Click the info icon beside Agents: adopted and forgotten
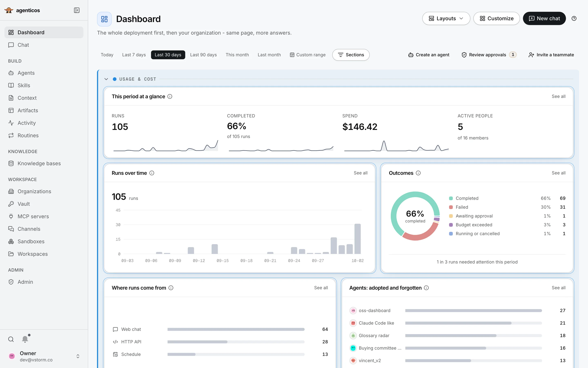This screenshot has height=368, width=588. point(427,288)
